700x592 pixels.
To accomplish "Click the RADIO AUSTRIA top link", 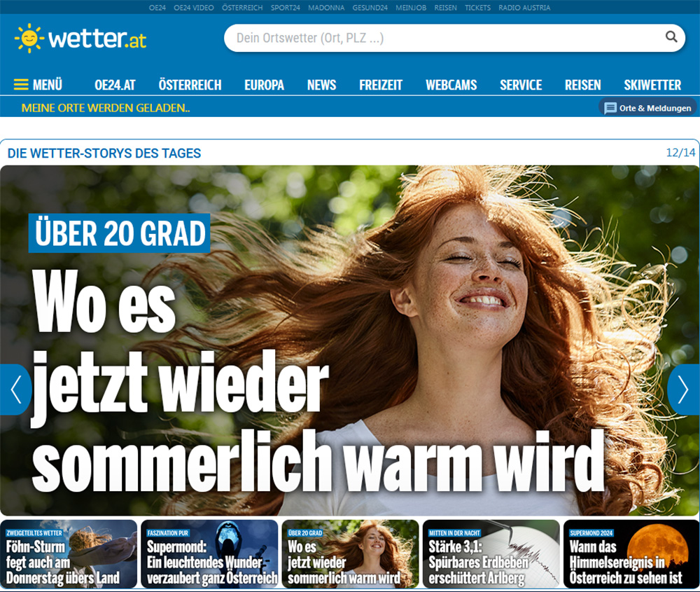I will (524, 8).
